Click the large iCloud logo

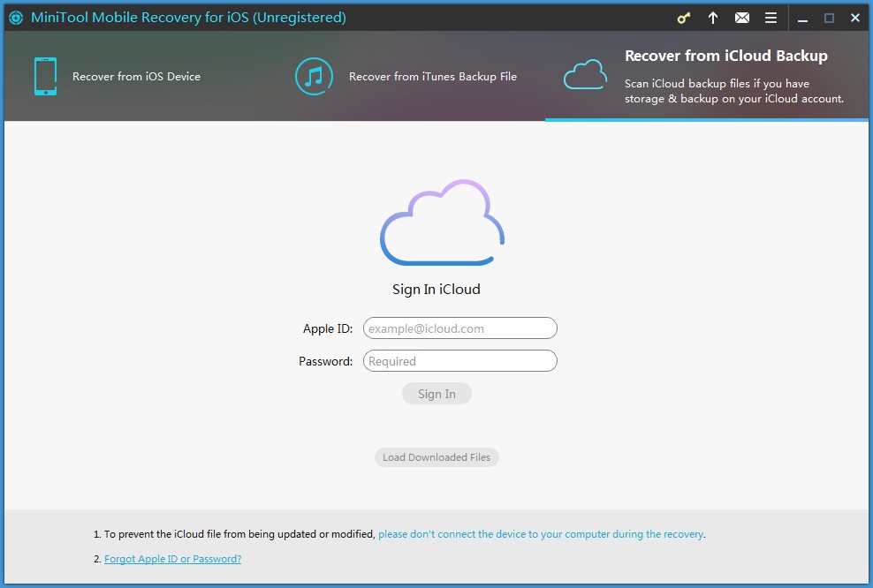pyautogui.click(x=442, y=222)
